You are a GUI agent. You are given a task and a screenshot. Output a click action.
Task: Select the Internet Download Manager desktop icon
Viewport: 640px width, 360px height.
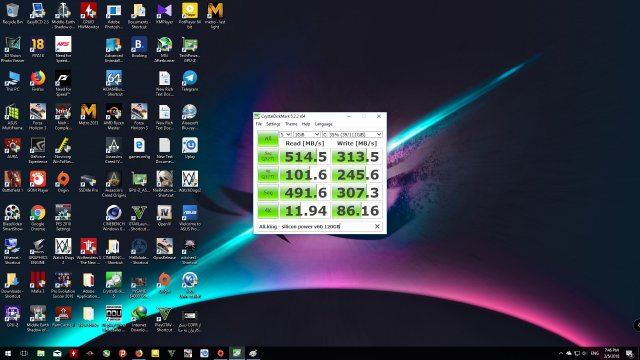(x=139, y=318)
